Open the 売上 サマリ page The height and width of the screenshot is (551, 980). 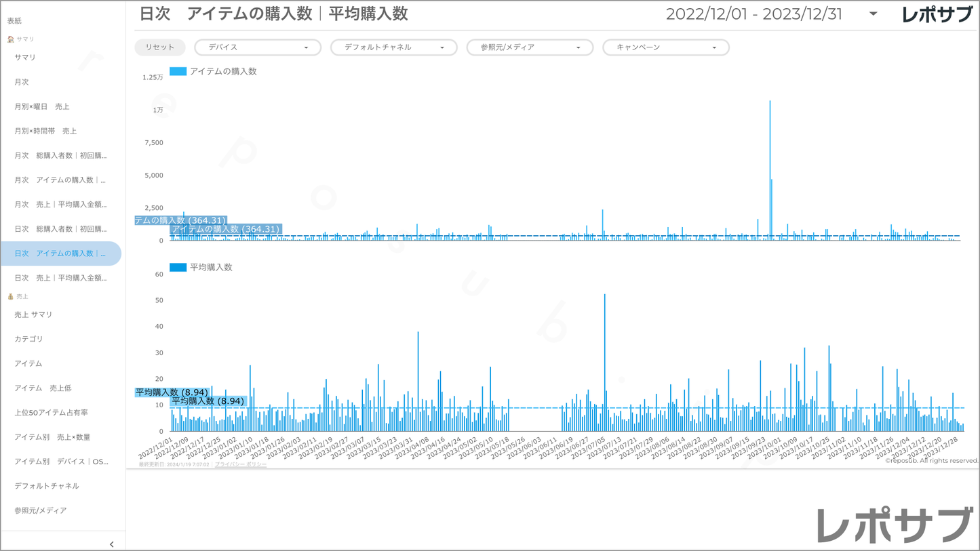click(x=33, y=314)
